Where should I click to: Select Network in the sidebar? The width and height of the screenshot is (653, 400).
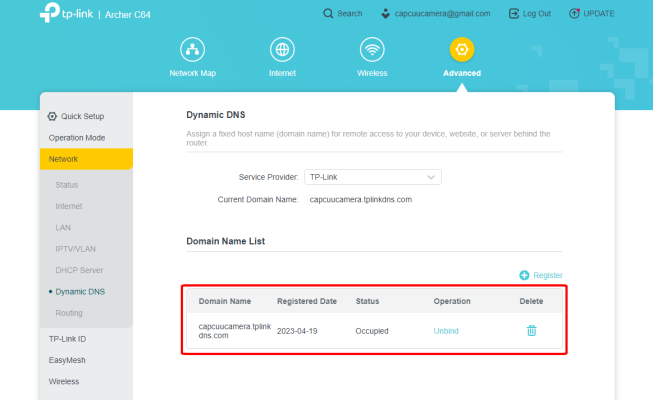pyautogui.click(x=86, y=159)
